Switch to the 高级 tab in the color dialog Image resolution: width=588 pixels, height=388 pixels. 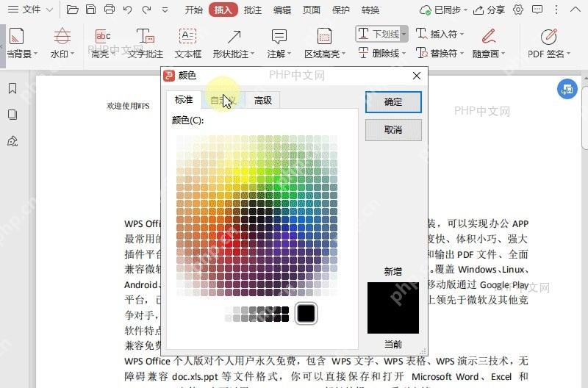(263, 100)
